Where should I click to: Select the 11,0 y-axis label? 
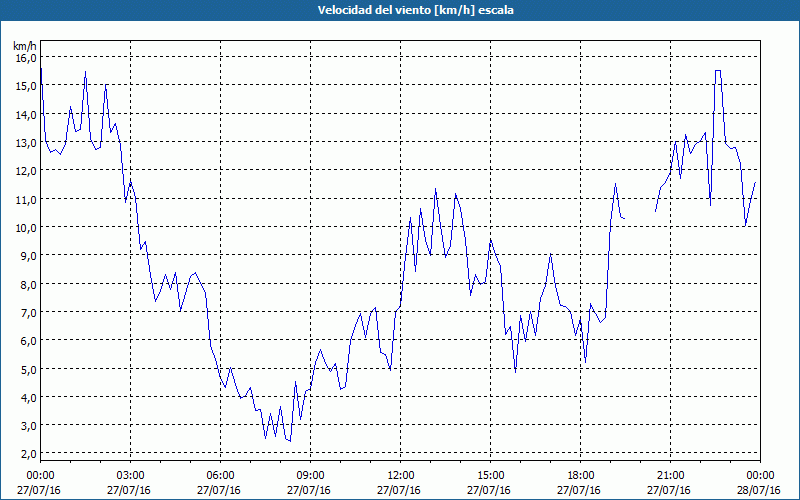coord(26,199)
